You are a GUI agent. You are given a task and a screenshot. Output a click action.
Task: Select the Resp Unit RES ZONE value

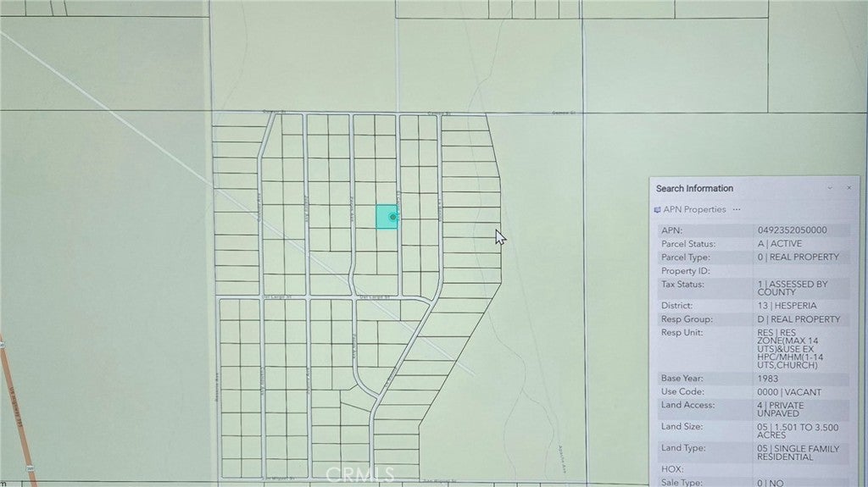[x=790, y=349]
